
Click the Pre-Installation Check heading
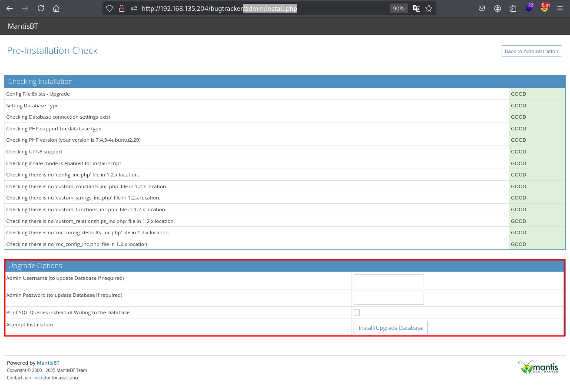[x=52, y=50]
